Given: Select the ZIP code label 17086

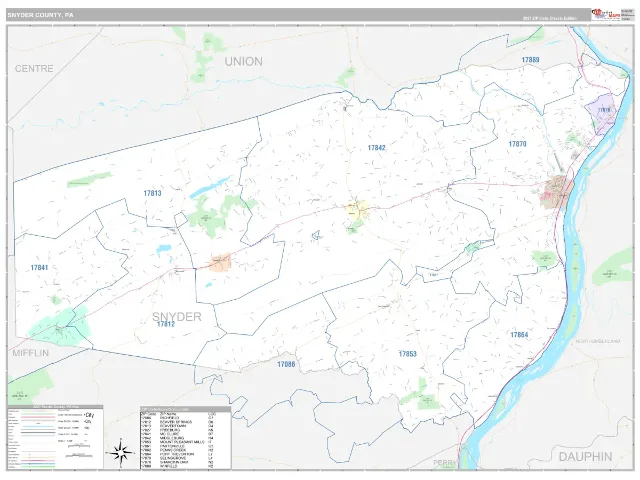Looking at the screenshot, I should click(286, 364).
